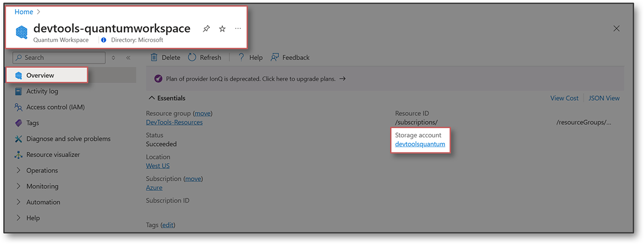The height and width of the screenshot is (244, 644).
Task: Click the up-down sort arrows beside Search
Action: [x=113, y=57]
